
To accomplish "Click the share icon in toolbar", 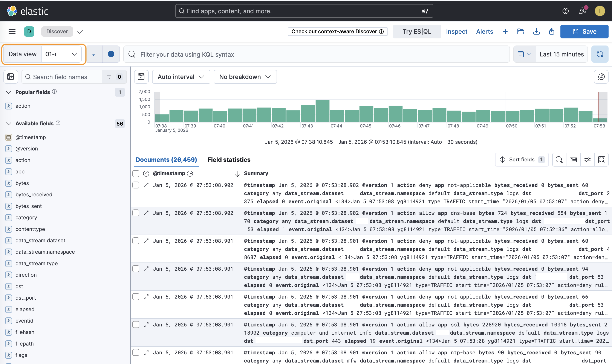I will pos(551,31).
